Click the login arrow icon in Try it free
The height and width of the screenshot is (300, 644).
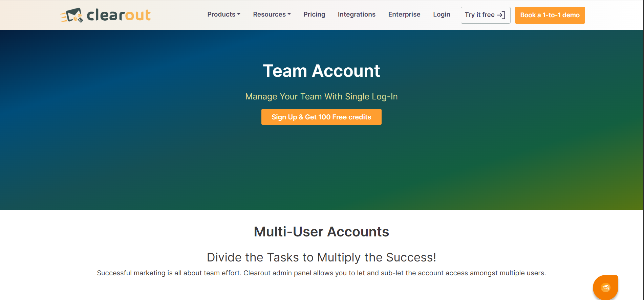501,15
